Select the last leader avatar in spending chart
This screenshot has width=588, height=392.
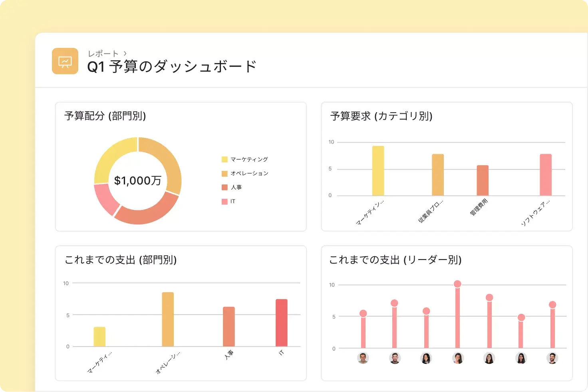552,358
